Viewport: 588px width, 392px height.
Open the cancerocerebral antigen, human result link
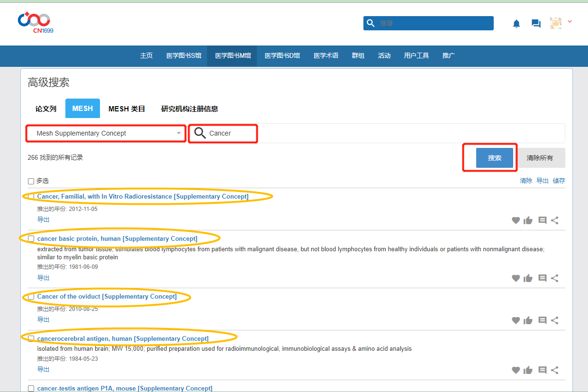[123, 338]
